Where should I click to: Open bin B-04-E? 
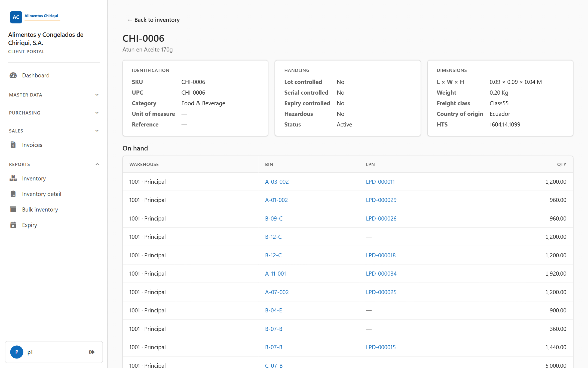click(274, 310)
